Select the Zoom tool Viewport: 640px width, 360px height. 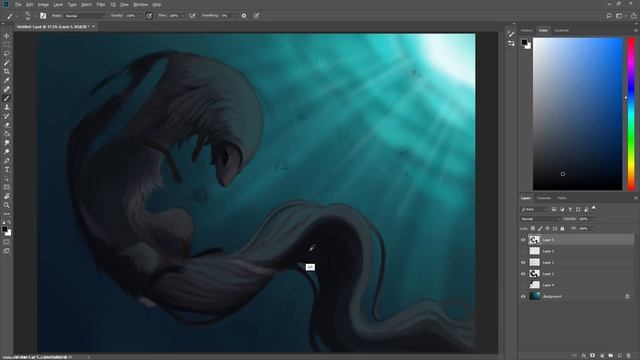coord(7,205)
